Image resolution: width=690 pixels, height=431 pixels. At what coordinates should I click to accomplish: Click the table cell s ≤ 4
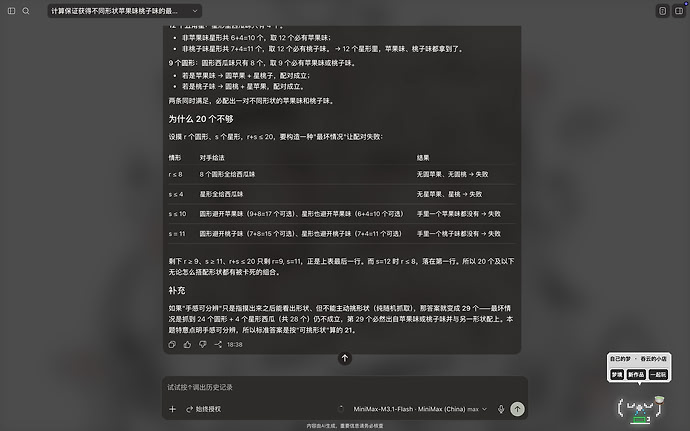176,194
